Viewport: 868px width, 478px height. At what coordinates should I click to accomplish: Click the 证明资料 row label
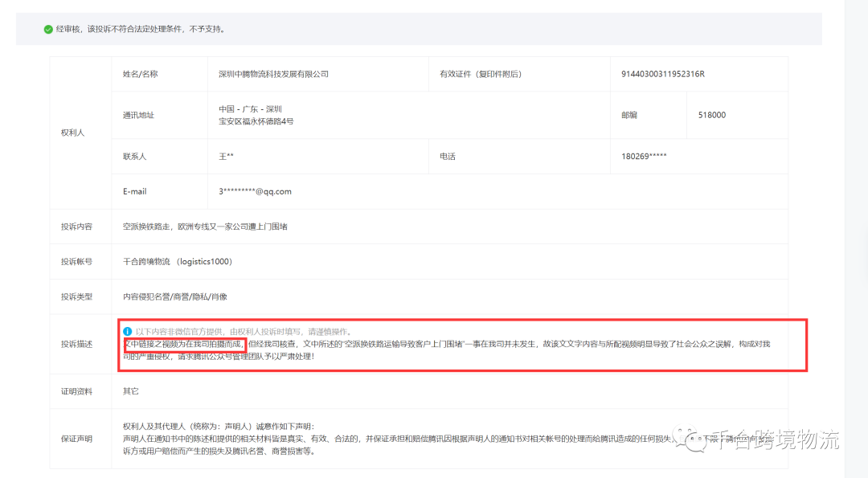[x=76, y=392]
